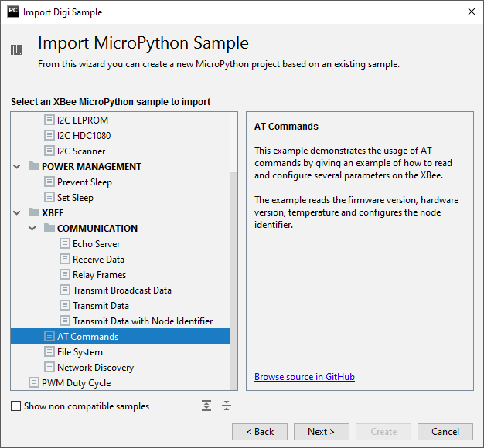Collapse the POWER MANAGEMENT category
The width and height of the screenshot is (484, 448).
(17, 167)
